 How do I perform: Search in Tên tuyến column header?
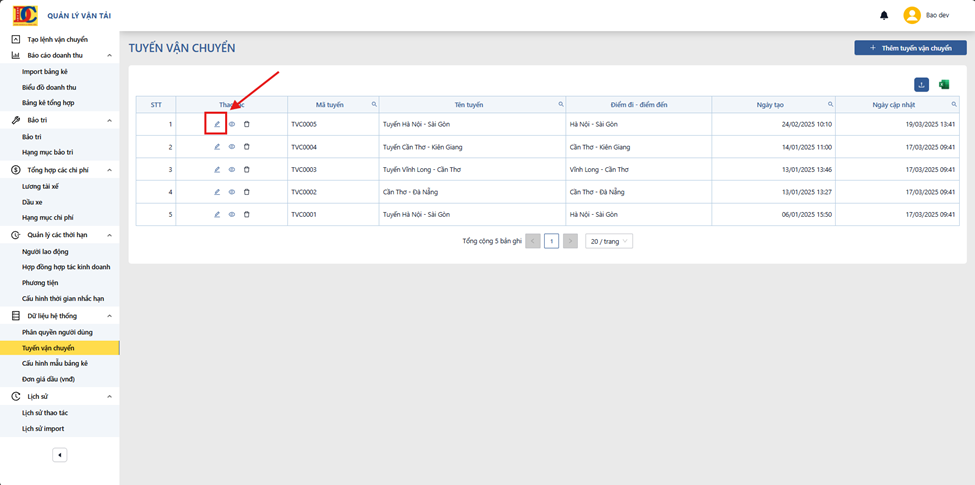[561, 104]
